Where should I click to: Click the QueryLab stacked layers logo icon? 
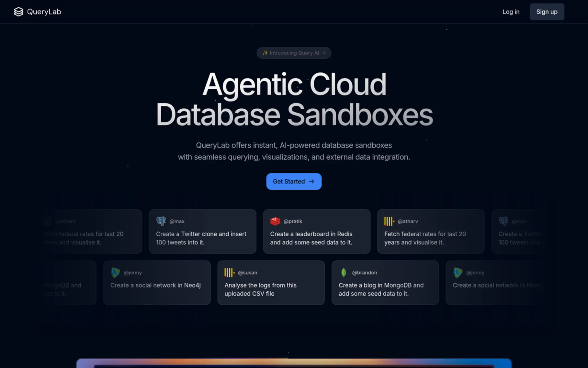click(x=19, y=12)
